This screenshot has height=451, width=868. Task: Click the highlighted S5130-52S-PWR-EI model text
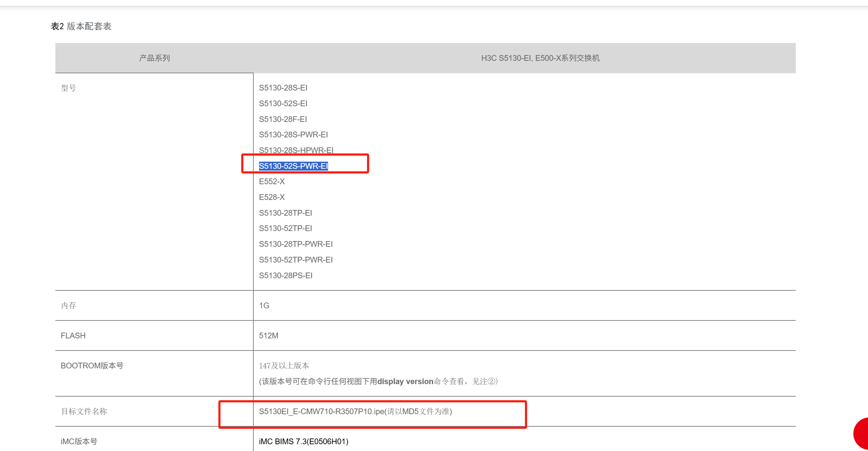coord(293,166)
